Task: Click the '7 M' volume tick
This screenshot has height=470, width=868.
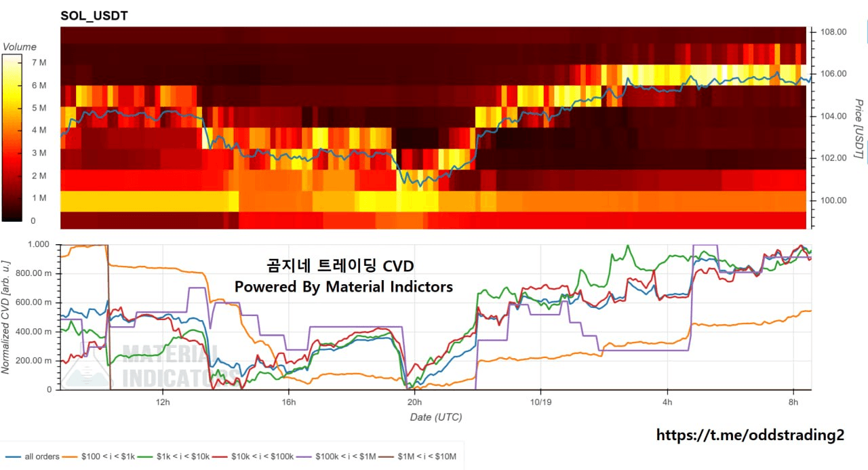Action: pyautogui.click(x=39, y=62)
